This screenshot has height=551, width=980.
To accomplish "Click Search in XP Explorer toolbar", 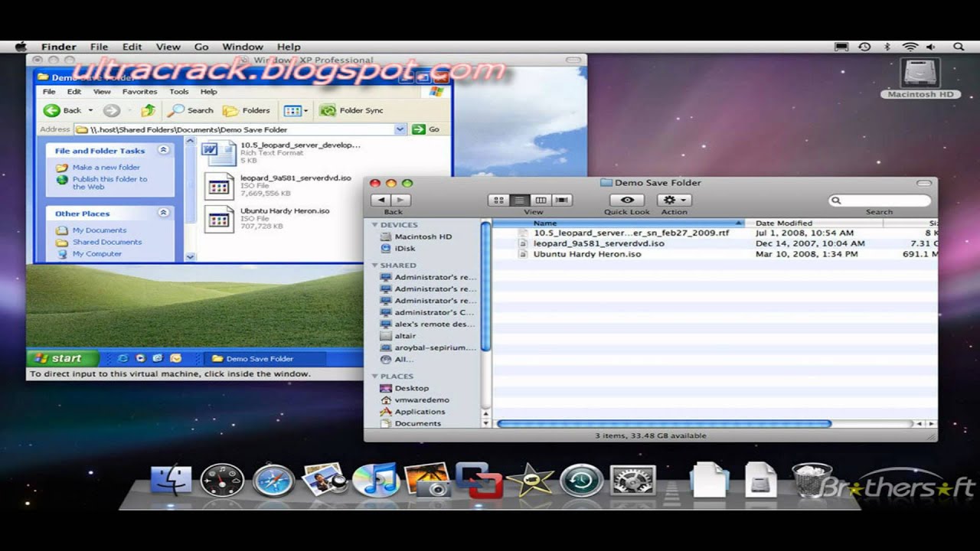I will 191,110.
